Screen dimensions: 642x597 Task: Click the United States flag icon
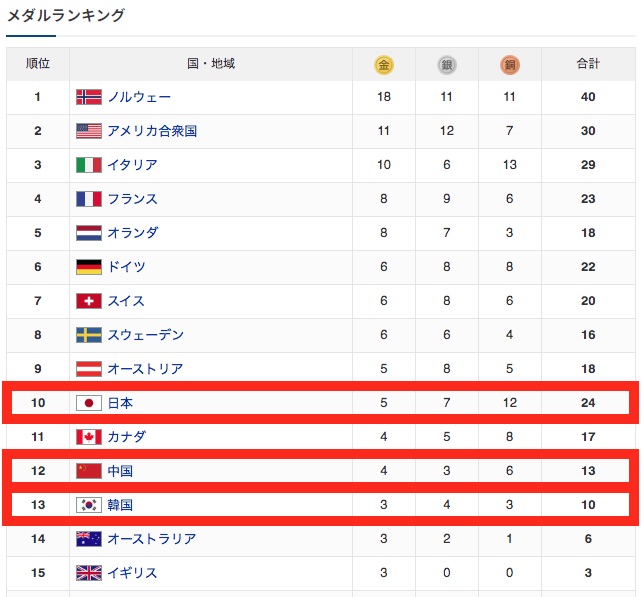coord(89,131)
